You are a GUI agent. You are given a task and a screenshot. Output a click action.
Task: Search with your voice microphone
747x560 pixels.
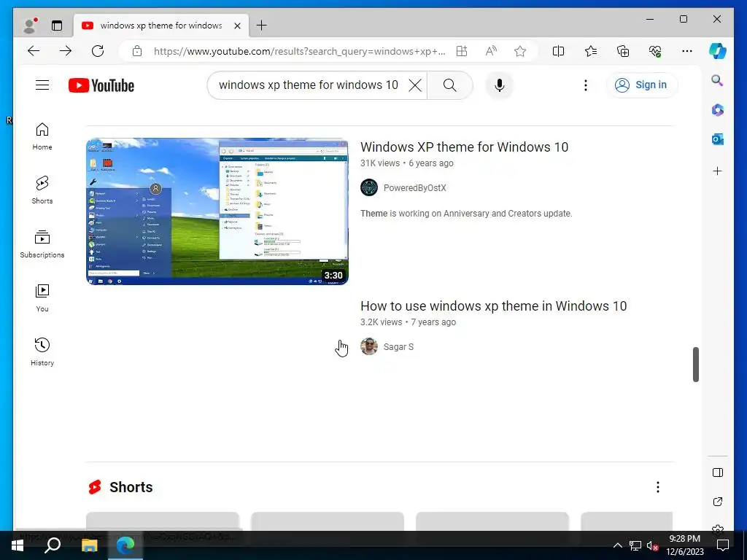[499, 85]
